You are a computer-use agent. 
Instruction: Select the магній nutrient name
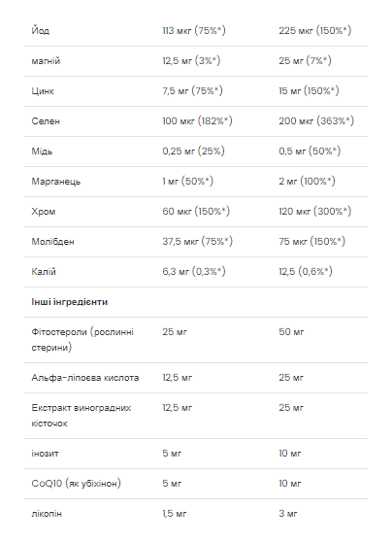click(46, 61)
